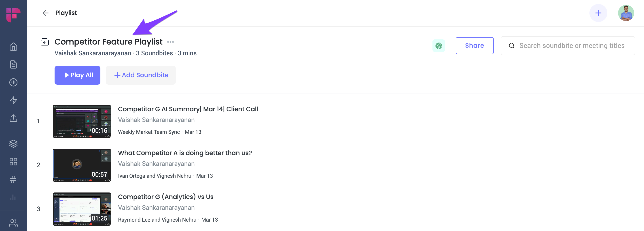Open the Competitor G AI Summary thumbnail
The height and width of the screenshot is (231, 644).
coord(82,121)
